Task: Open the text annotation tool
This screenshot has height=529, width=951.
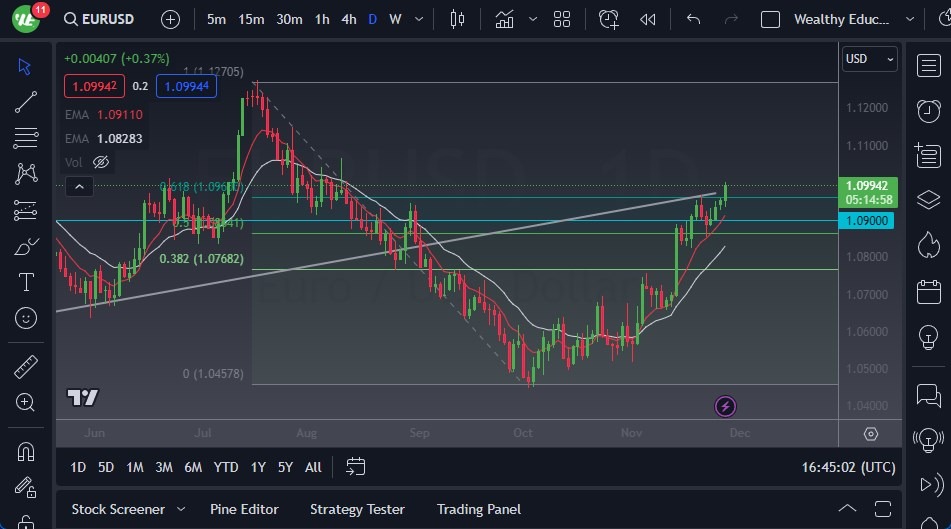Action: point(26,282)
